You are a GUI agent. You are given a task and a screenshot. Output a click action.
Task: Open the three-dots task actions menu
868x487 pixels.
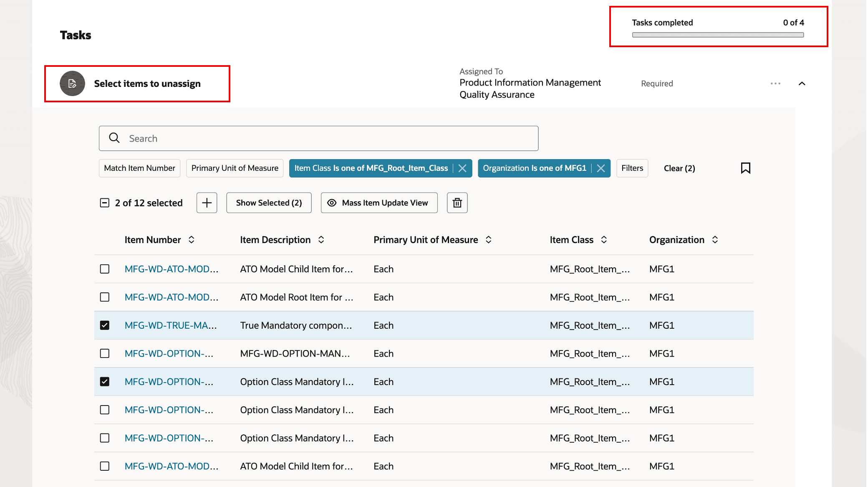pos(775,84)
